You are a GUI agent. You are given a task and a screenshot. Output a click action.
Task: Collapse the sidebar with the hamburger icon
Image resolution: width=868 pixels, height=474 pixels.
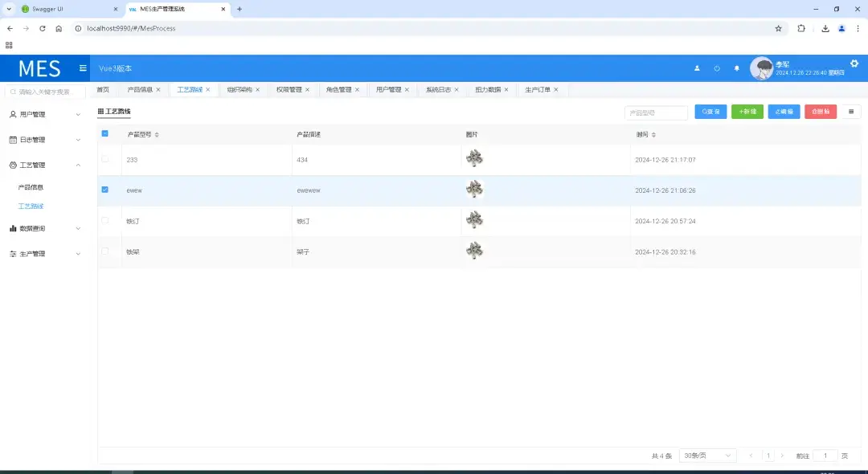[83, 68]
